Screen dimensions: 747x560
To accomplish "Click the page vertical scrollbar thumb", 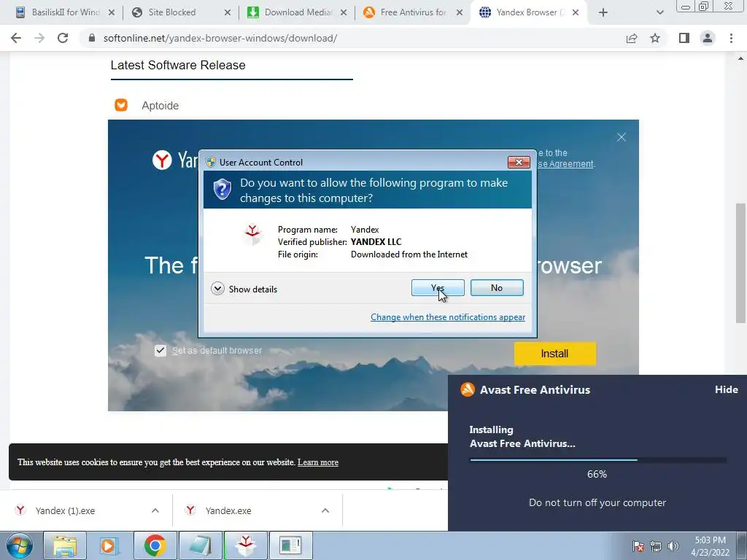I will (x=740, y=262).
